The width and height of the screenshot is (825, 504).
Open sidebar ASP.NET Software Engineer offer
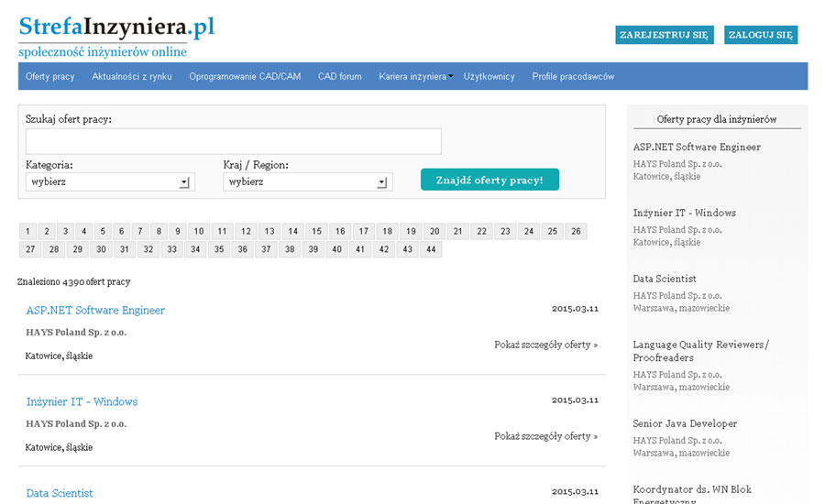(697, 148)
